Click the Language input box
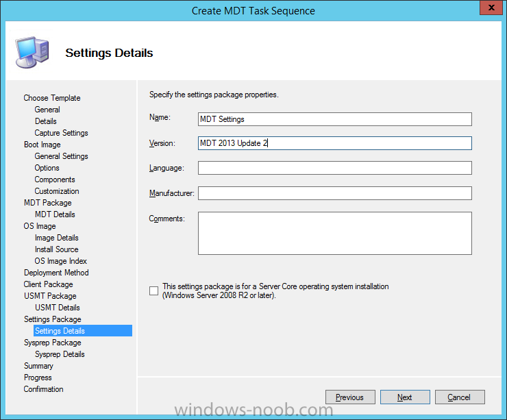The height and width of the screenshot is (420, 507). point(334,168)
